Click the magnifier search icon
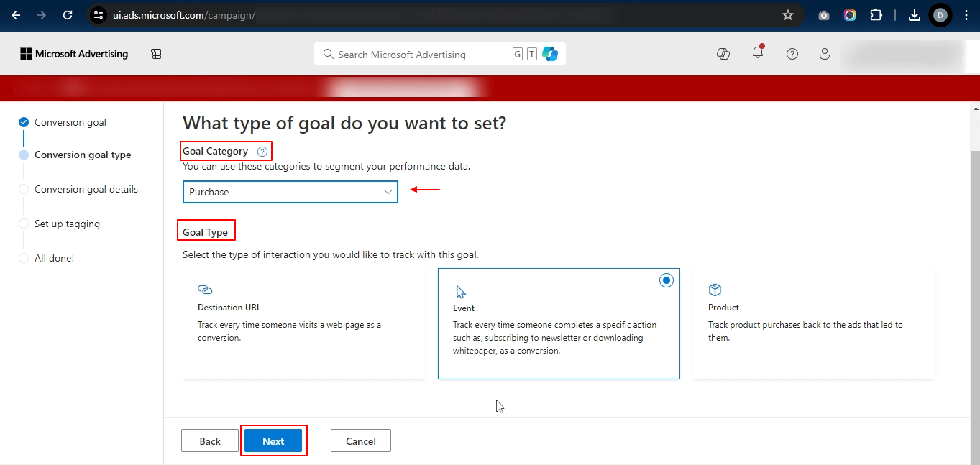The height and width of the screenshot is (465, 980). coord(329,54)
